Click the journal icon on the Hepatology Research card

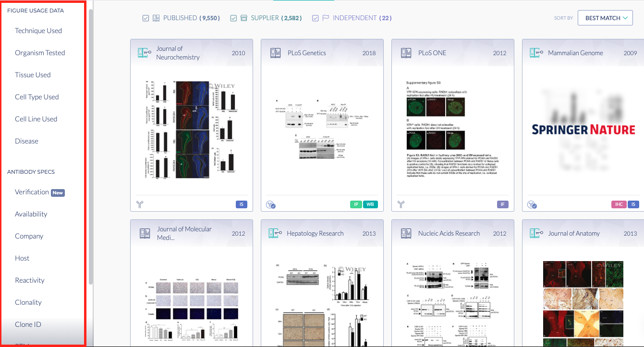(x=275, y=233)
